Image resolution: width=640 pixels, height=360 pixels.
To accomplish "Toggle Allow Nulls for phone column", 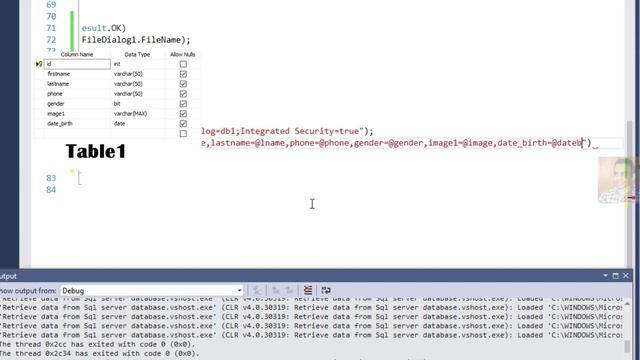I will (x=183, y=94).
